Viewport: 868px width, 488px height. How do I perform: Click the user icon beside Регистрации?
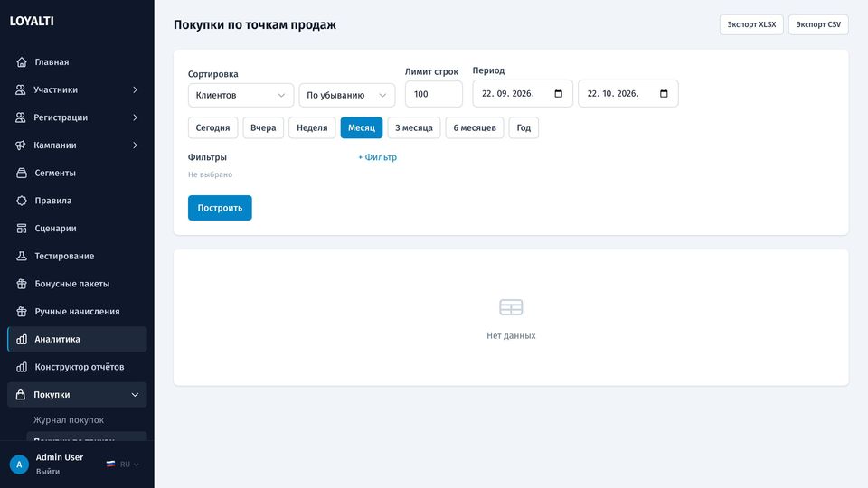(x=21, y=117)
